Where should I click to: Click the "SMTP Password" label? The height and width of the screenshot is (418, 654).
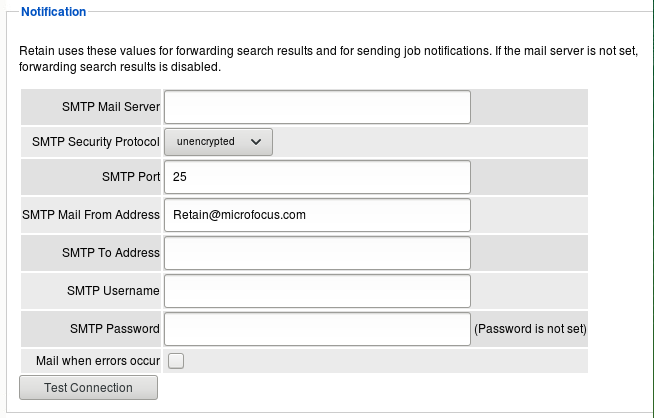pos(115,329)
